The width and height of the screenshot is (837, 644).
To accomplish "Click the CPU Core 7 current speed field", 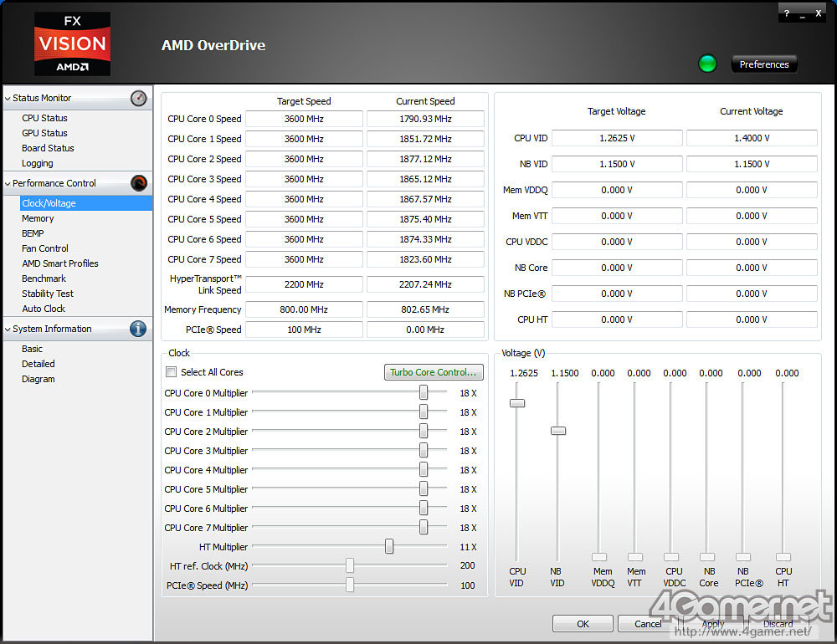I will click(x=425, y=259).
